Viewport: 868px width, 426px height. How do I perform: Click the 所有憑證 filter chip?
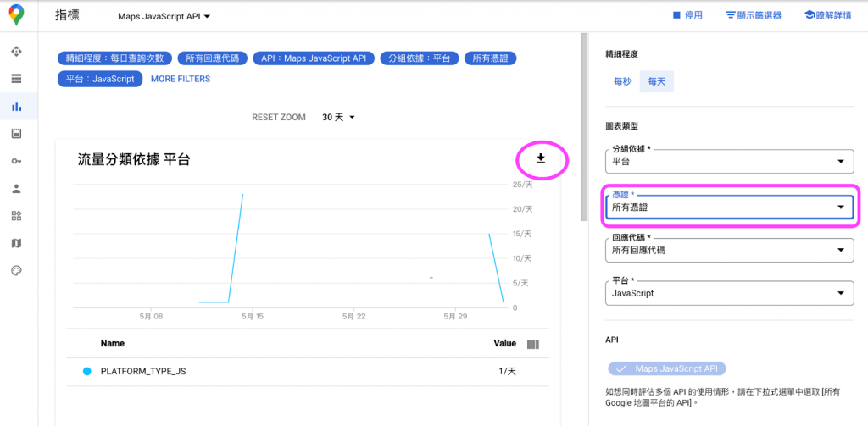[491, 58]
